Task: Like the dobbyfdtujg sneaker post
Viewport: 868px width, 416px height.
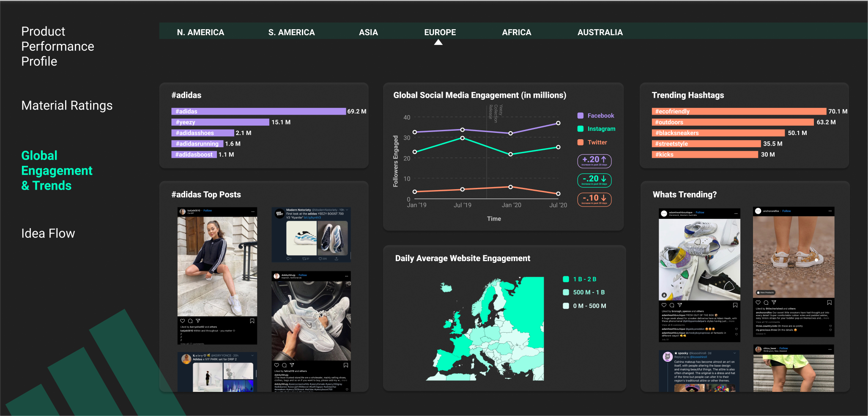Action: [277, 365]
